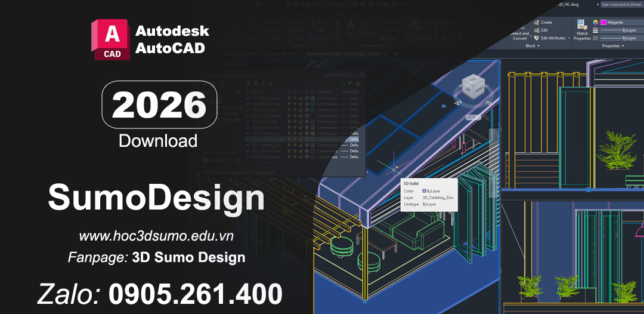Open the www.hoc3dsumo.edu.vn link

pos(156,236)
